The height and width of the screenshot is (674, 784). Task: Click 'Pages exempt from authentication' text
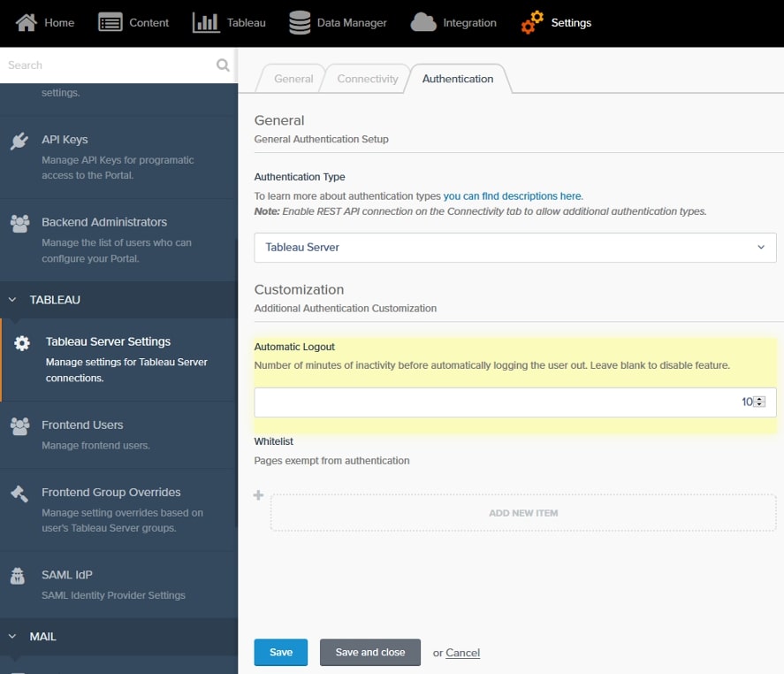(331, 460)
